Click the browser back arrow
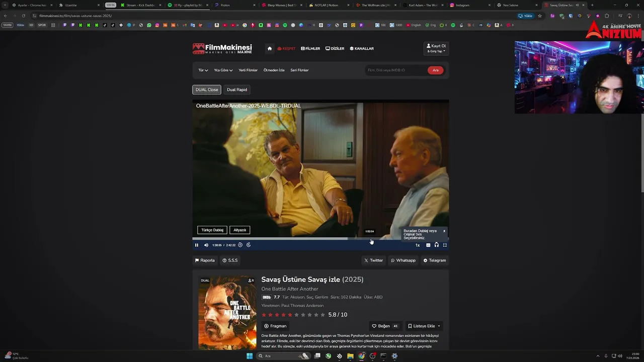This screenshot has height=362, width=644. (5, 16)
